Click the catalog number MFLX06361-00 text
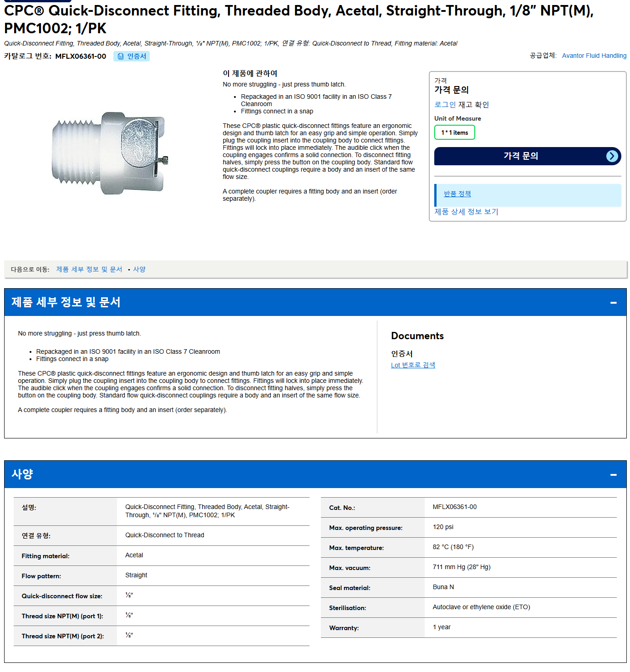The width and height of the screenshot is (630, 672). click(x=81, y=56)
